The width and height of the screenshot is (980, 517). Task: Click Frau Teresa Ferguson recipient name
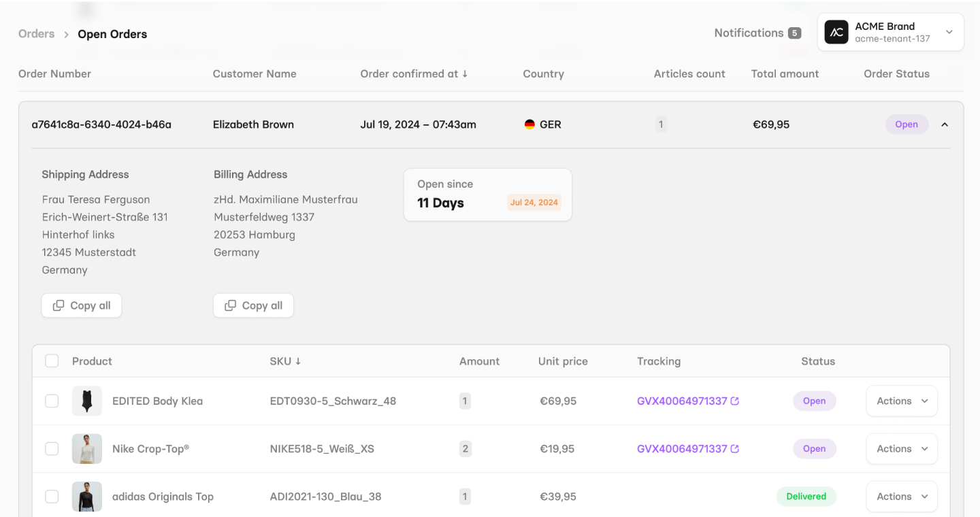96,199
